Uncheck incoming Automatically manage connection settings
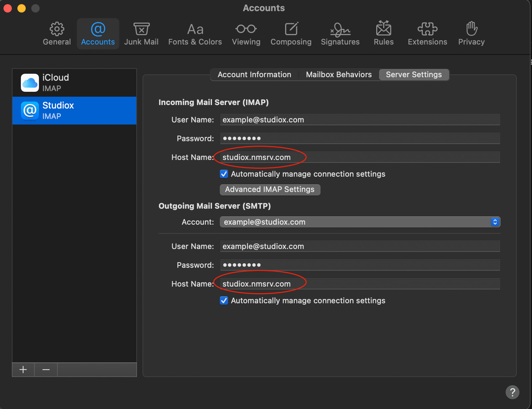 224,174
